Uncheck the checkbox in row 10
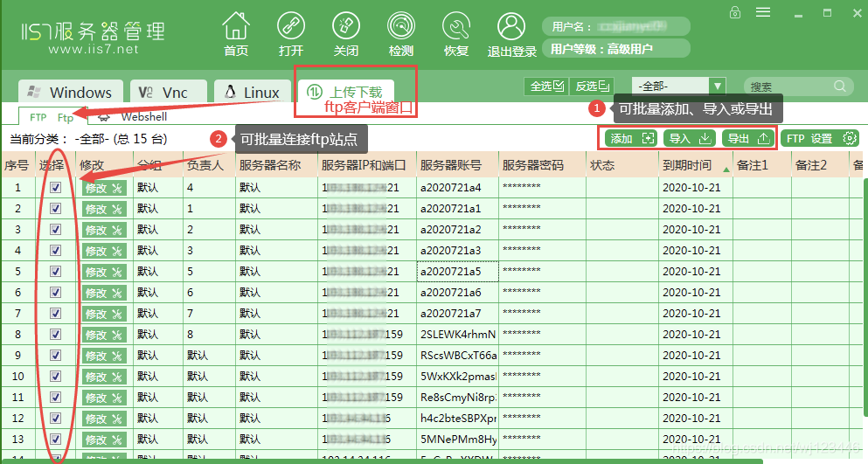 coord(55,377)
